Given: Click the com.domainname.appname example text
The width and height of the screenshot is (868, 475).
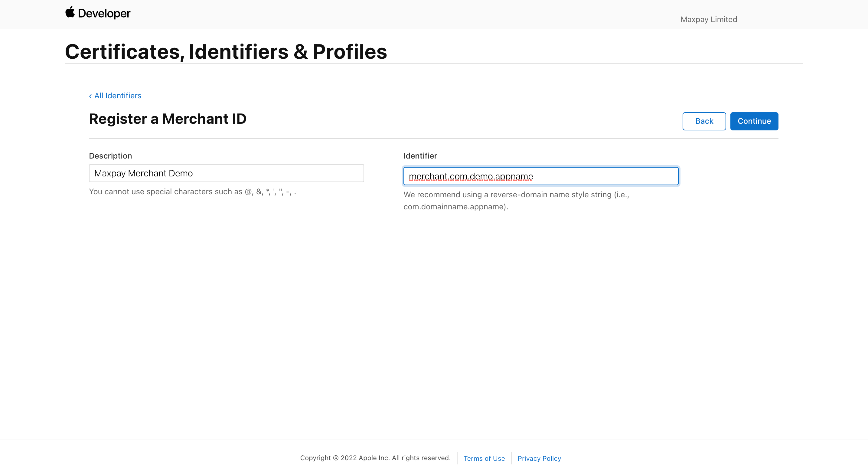Looking at the screenshot, I should pos(455,207).
